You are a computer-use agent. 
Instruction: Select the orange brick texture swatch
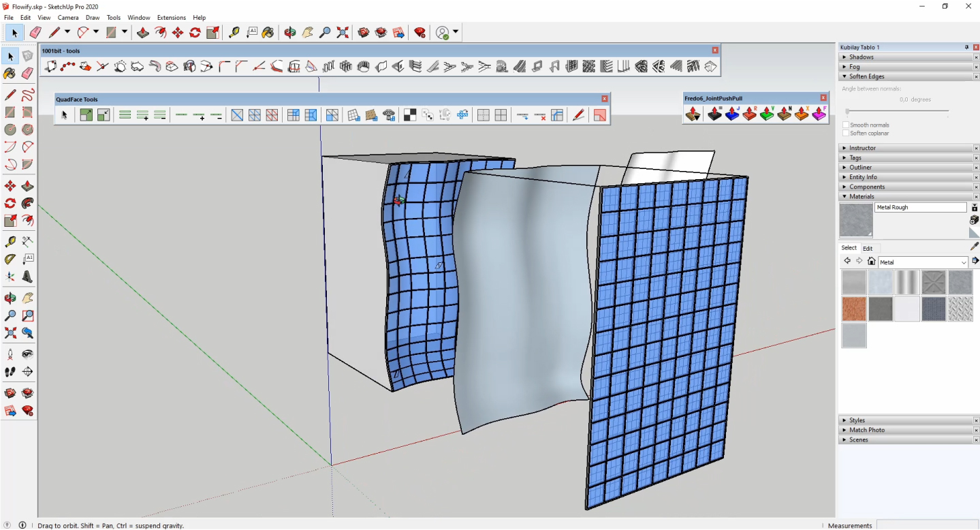[x=854, y=309]
